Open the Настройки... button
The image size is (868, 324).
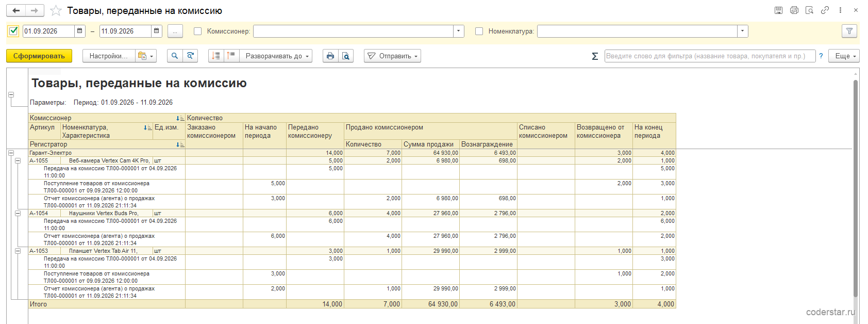(x=109, y=56)
